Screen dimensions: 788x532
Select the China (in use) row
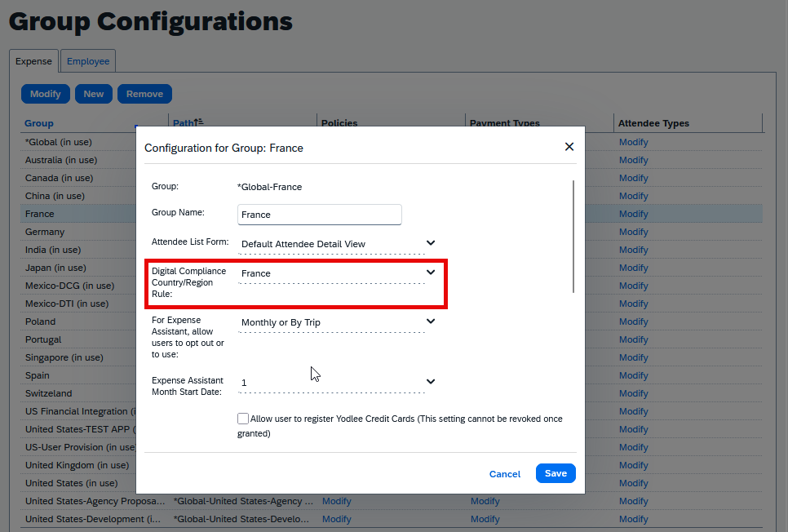tap(55, 196)
